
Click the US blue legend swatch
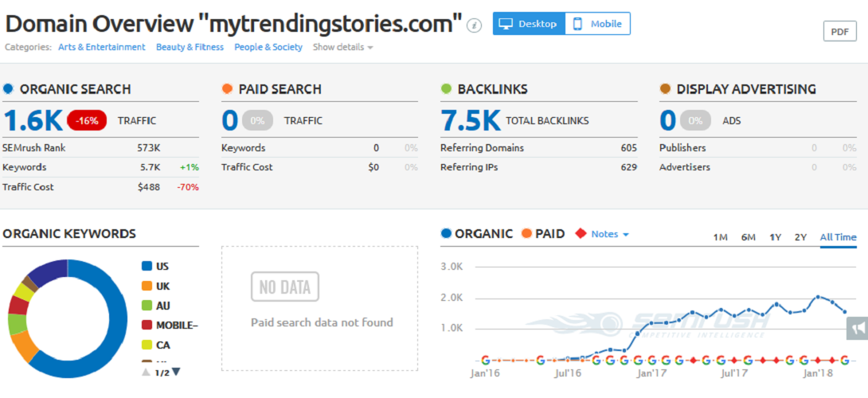pyautogui.click(x=147, y=266)
